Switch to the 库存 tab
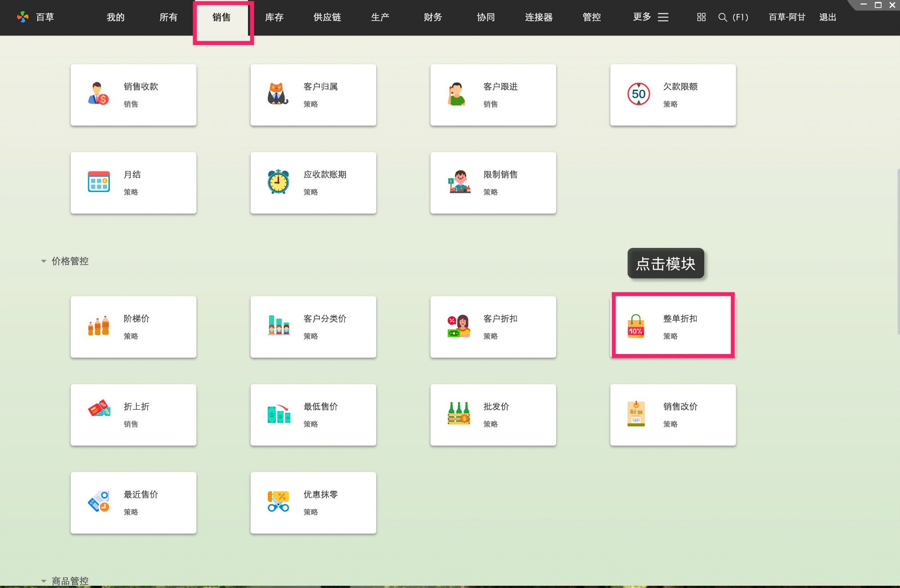900x588 pixels. (274, 17)
